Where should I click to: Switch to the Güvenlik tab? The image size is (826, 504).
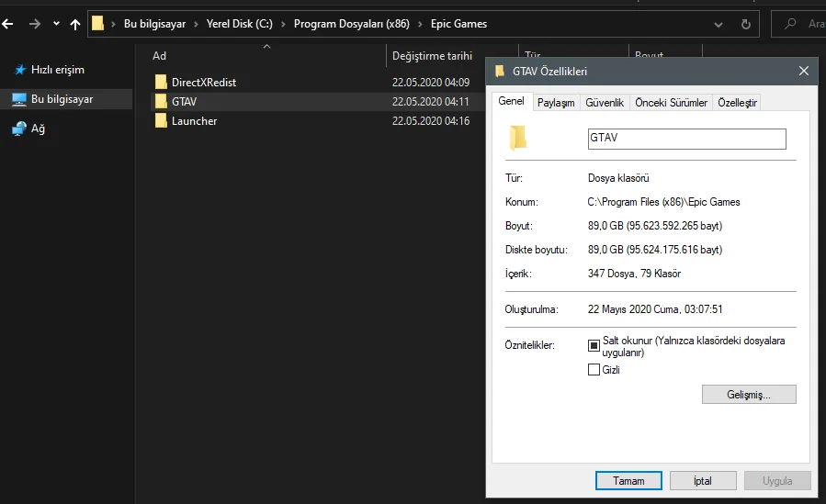tap(605, 103)
